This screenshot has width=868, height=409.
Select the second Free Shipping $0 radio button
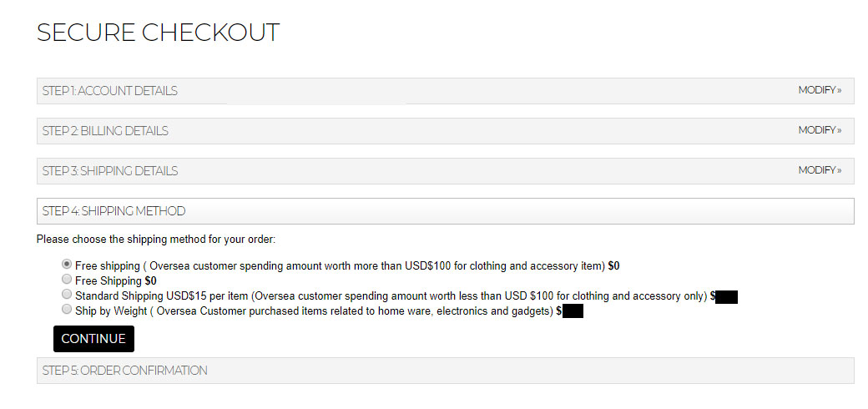point(67,280)
